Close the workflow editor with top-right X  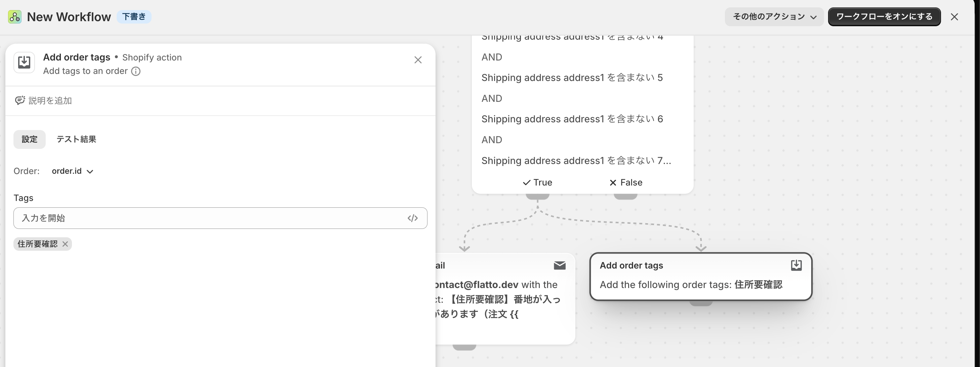tap(954, 17)
